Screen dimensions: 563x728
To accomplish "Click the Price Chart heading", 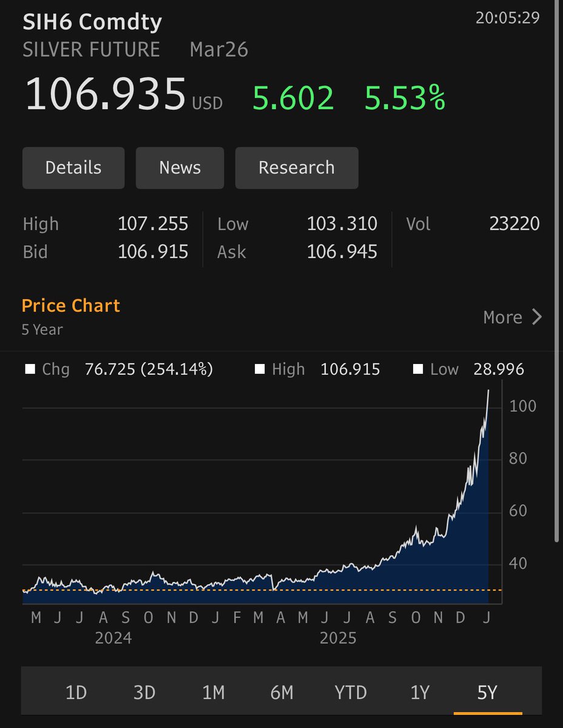I will (70, 305).
